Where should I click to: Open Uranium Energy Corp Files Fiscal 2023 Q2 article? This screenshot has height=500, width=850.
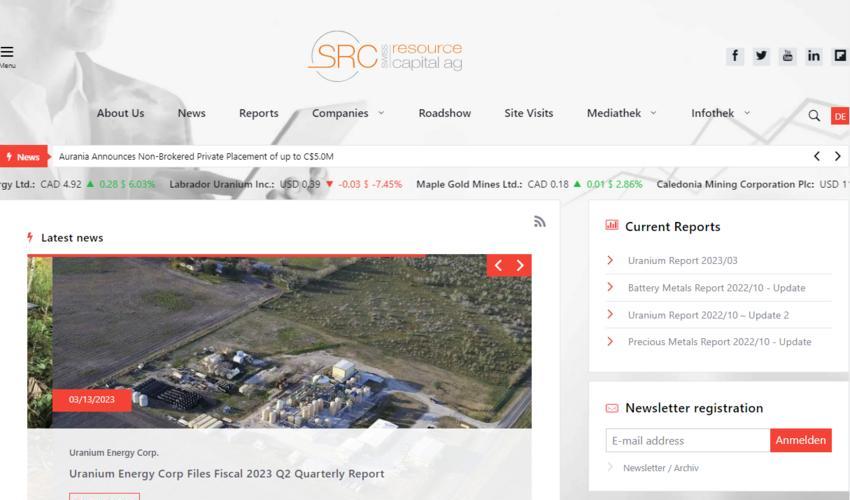(x=227, y=474)
